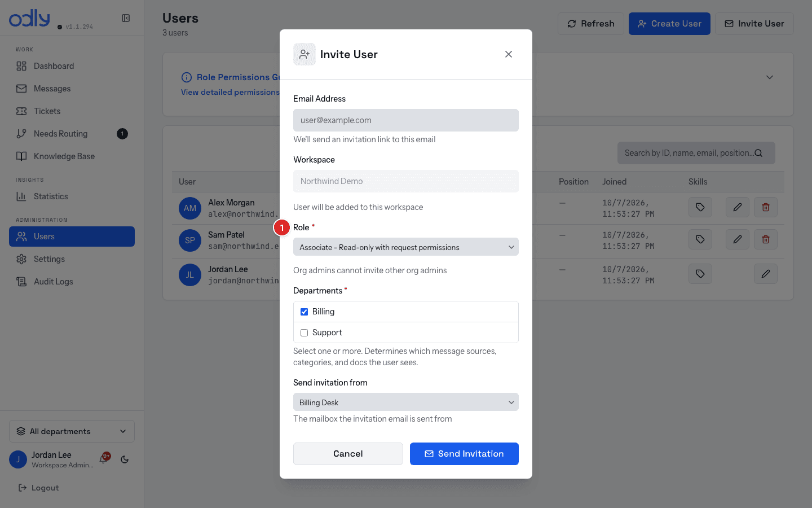The height and width of the screenshot is (508, 812).
Task: Click the odly logo
Action: point(29,18)
